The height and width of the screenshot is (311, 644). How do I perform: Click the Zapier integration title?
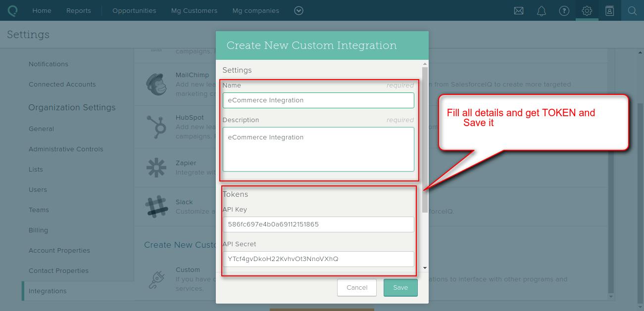[186, 163]
